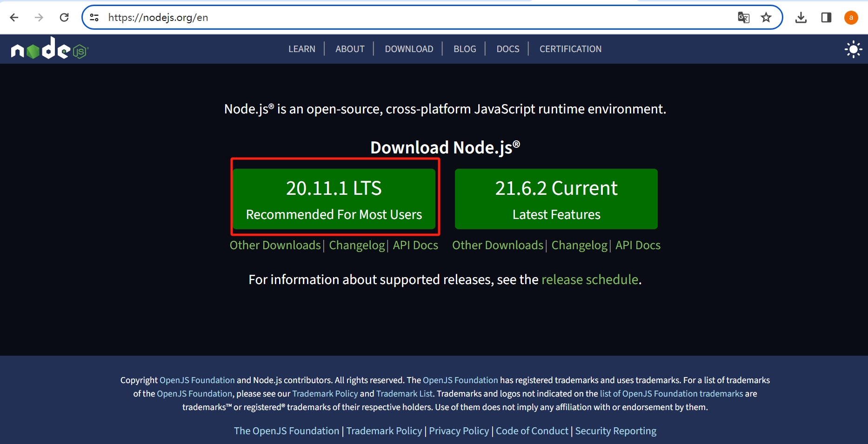Open the ABOUT menu item
868x444 pixels.
[350, 49]
